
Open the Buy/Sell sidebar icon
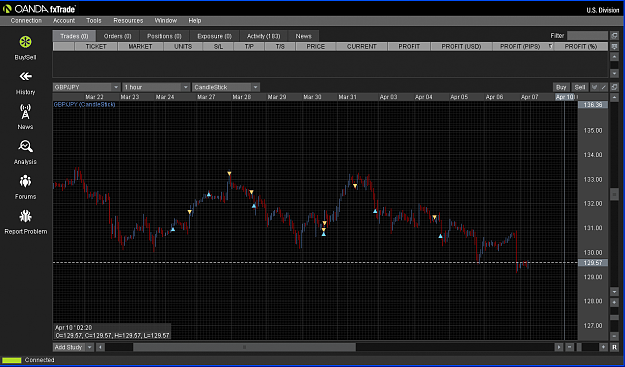[26, 42]
